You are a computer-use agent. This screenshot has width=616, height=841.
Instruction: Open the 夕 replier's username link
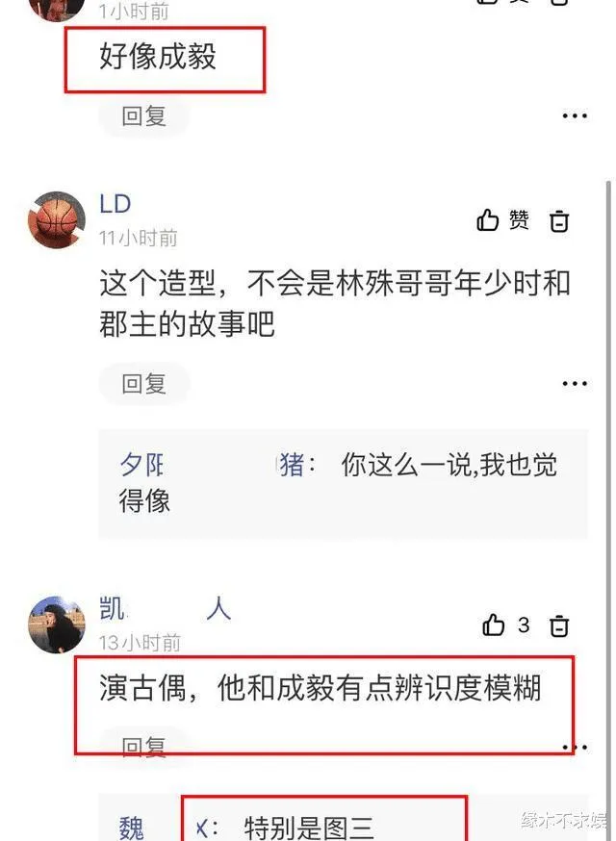(x=213, y=465)
